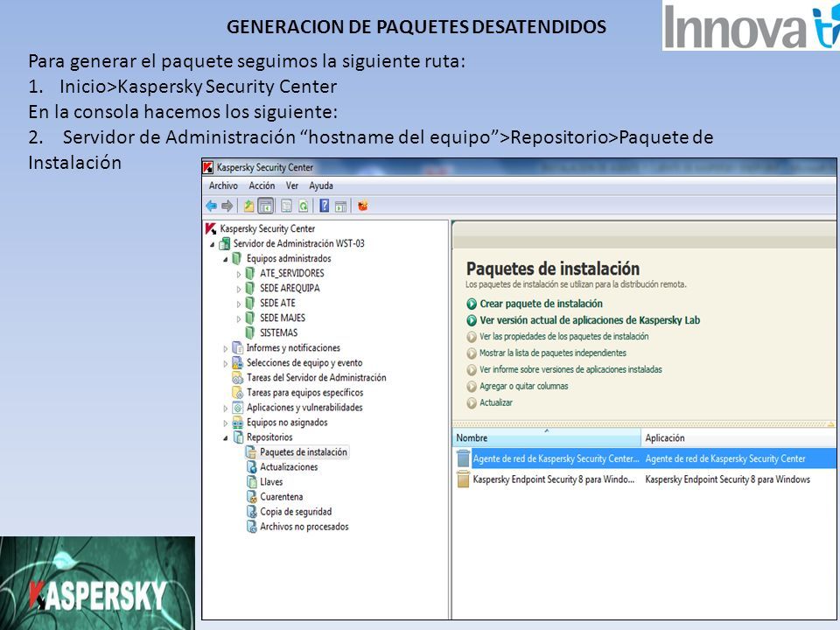Click Agregar o quitar columnas link

(x=524, y=386)
